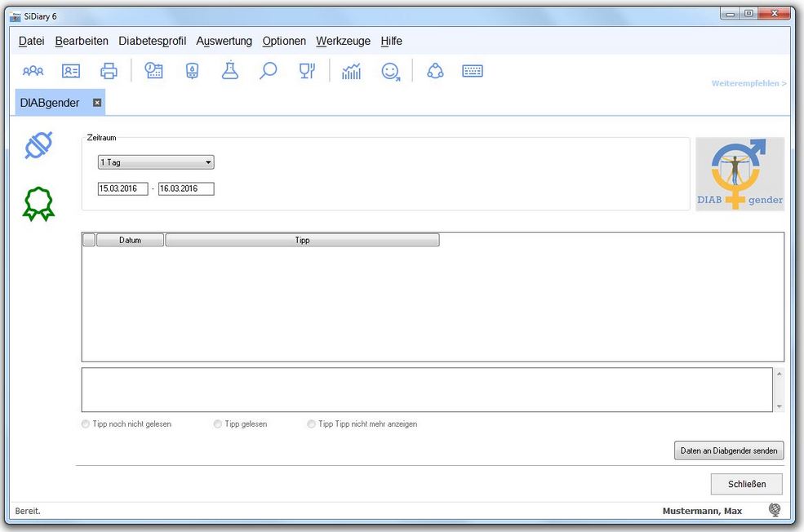
Task: Switch to the DIABgender tab
Action: tap(50, 103)
